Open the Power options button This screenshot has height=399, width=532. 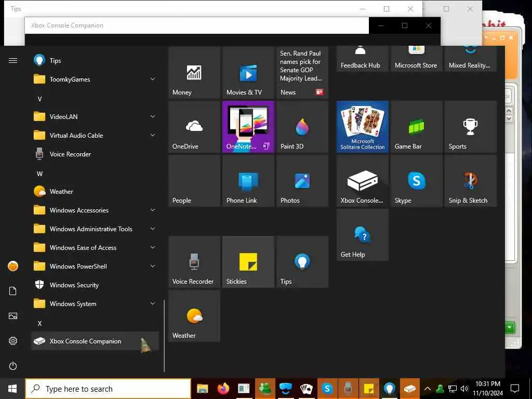pyautogui.click(x=13, y=366)
